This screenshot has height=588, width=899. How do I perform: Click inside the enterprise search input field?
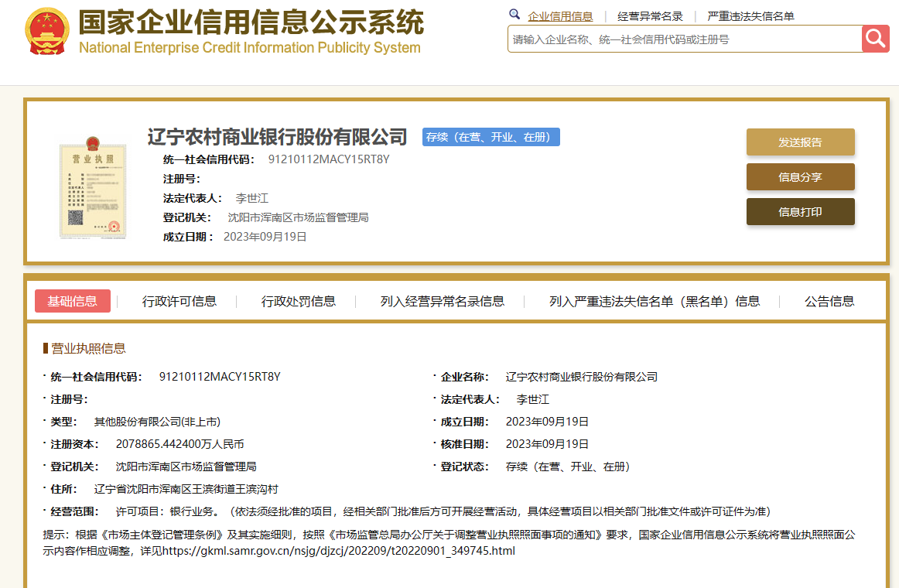tap(681, 38)
